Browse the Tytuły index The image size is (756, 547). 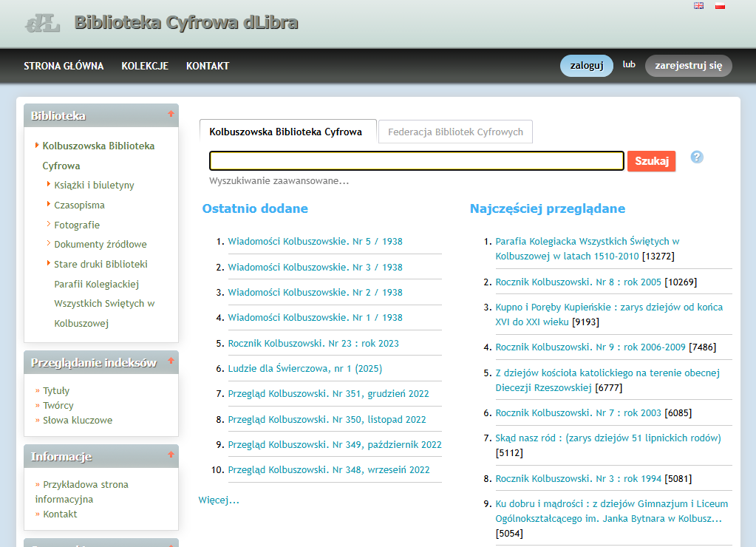click(x=56, y=391)
